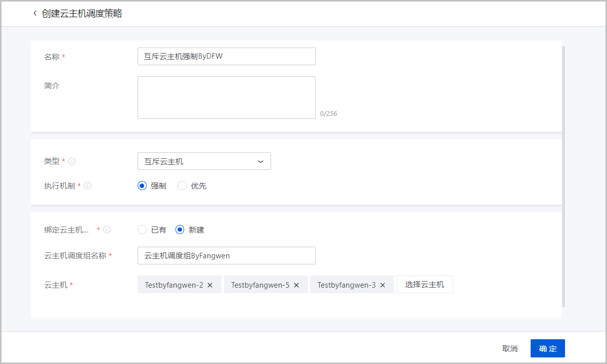Image resolution: width=607 pixels, height=364 pixels.
Task: Click the back arrow beside 创建云主机调度策略
Action: click(x=35, y=14)
